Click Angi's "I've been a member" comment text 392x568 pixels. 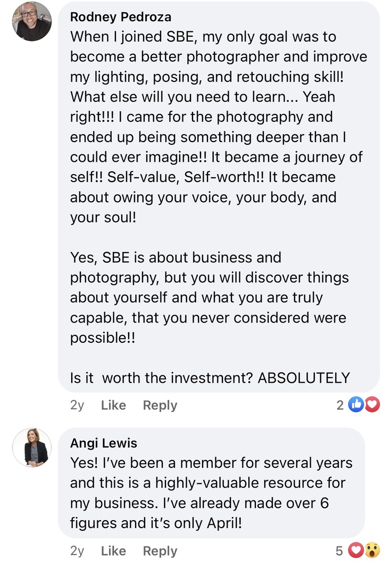tap(211, 493)
